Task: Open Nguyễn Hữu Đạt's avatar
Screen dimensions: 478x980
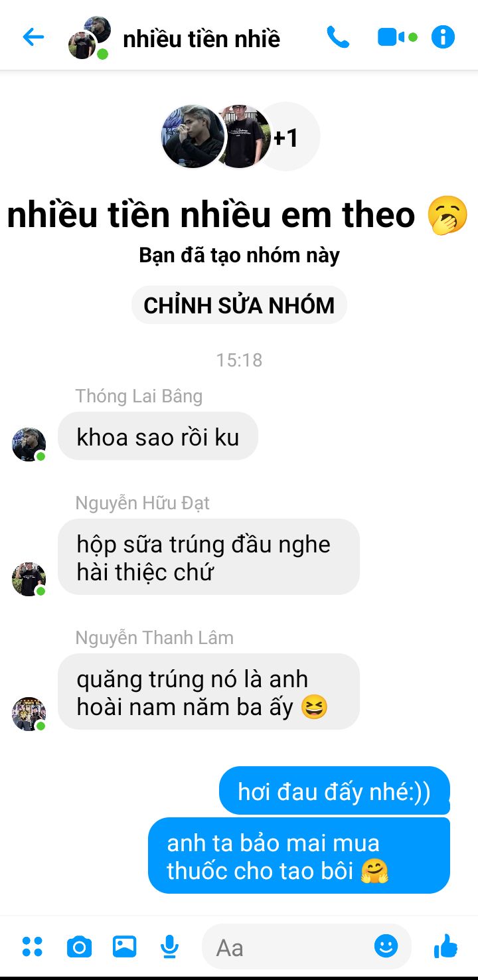Action: [x=29, y=579]
